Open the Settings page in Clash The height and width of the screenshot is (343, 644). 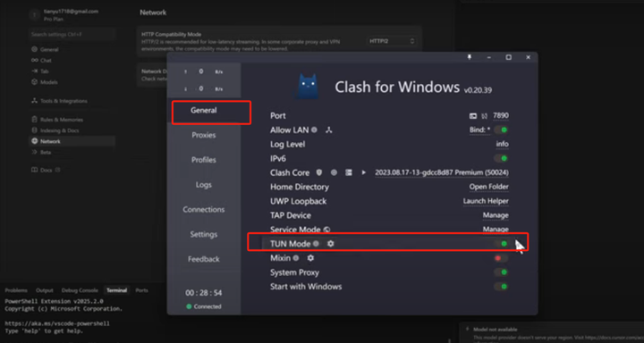[204, 234]
